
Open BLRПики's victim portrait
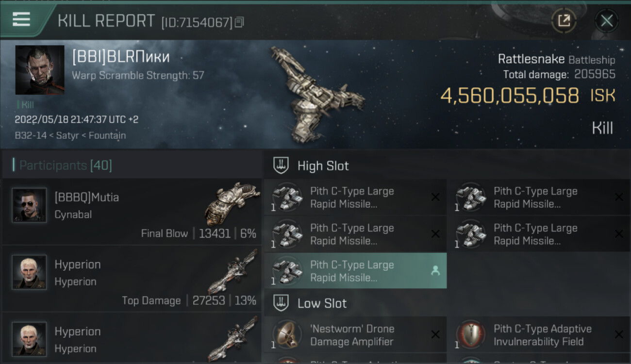(x=40, y=70)
